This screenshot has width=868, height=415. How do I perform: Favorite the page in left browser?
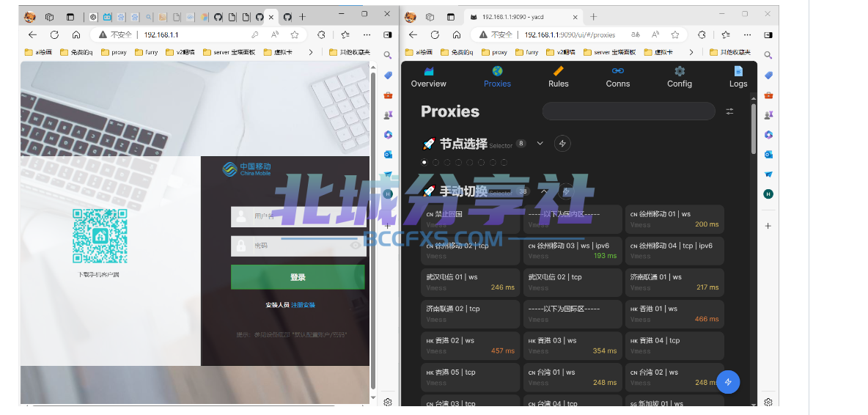pyautogui.click(x=295, y=35)
